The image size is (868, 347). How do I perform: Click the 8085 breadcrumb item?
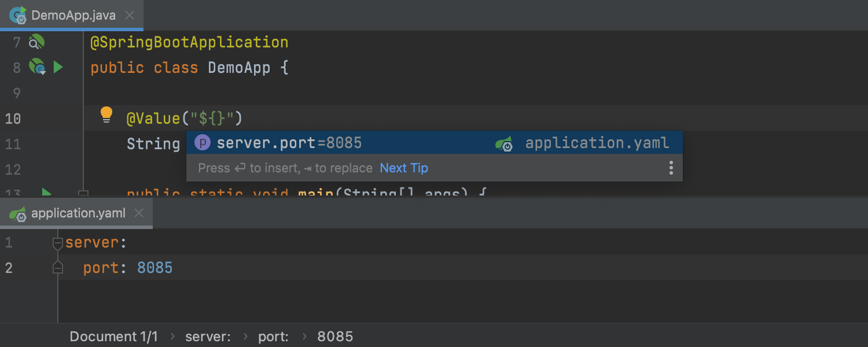click(x=335, y=337)
